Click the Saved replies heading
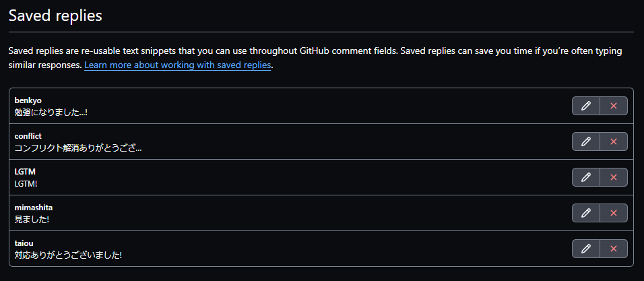Screen dimensions: 644x281 tap(55, 15)
